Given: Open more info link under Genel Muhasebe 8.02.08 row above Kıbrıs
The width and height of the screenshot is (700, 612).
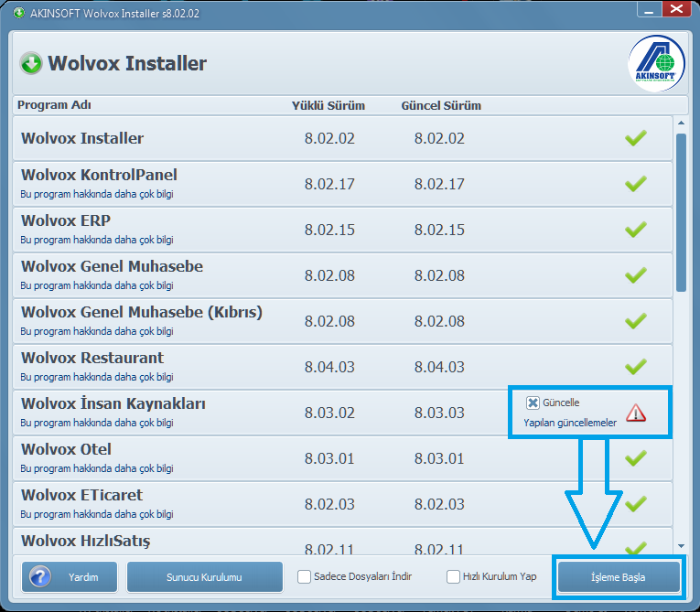Looking at the screenshot, I should 97,285.
